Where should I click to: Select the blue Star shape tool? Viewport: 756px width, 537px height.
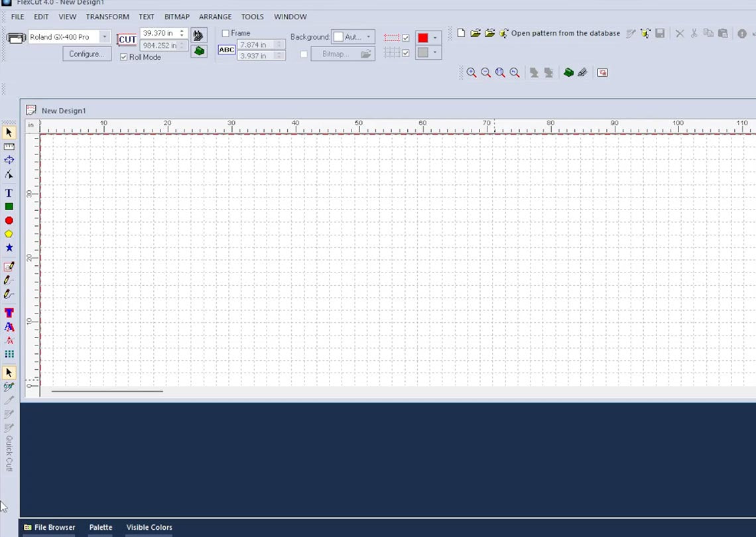click(x=9, y=248)
